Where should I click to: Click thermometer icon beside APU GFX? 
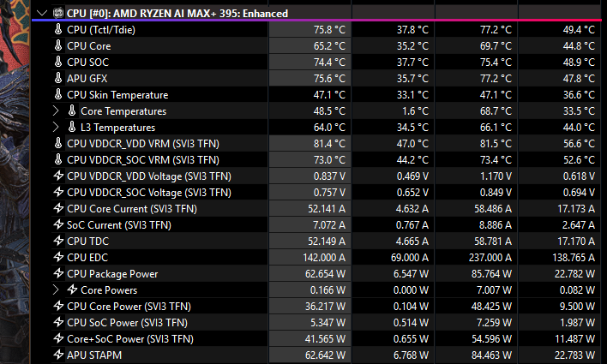(58, 79)
